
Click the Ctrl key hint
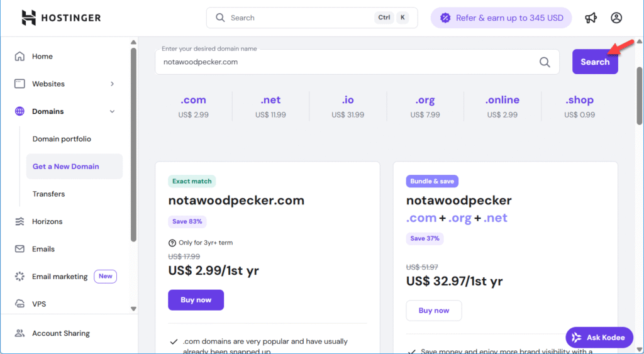(384, 18)
